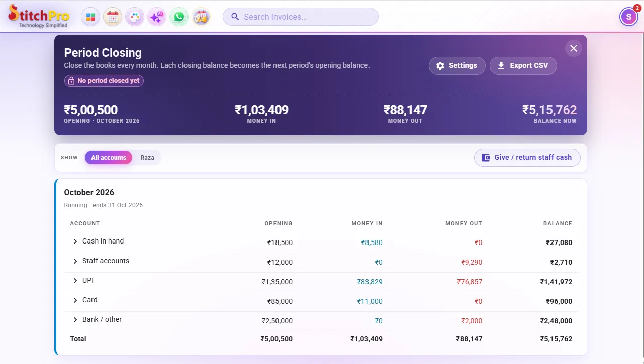The height and width of the screenshot is (364, 644).
Task: Click the Card opening value ₹85,000
Action: coord(280,301)
